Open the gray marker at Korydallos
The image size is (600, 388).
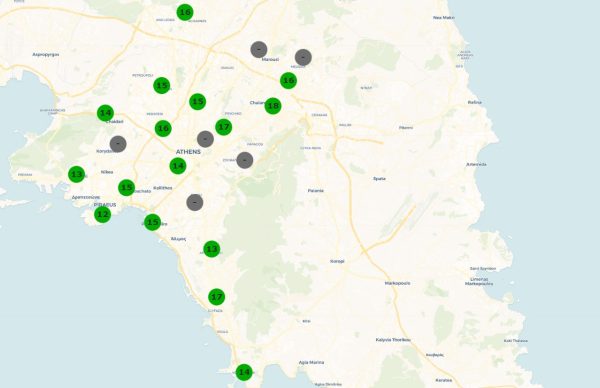[x=118, y=144]
